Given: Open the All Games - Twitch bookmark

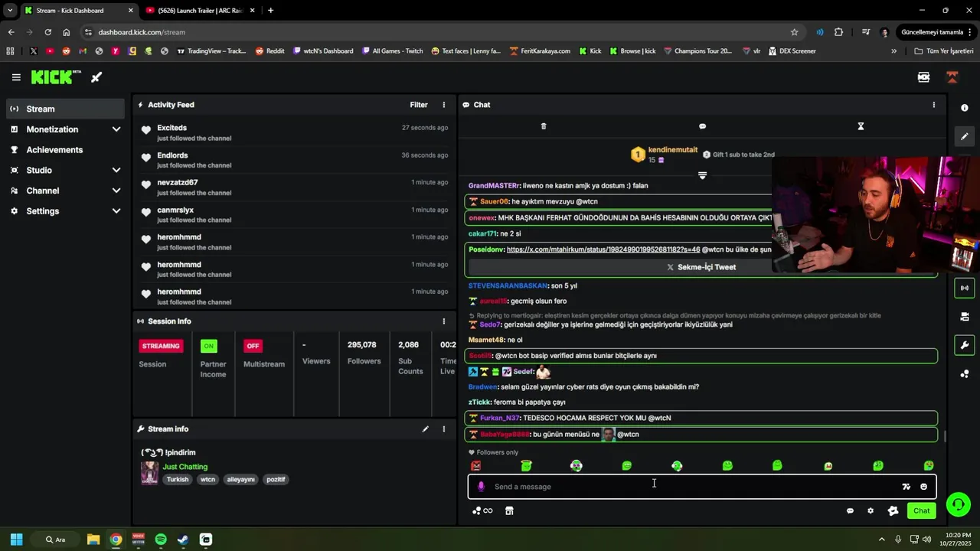Looking at the screenshot, I should pos(391,51).
